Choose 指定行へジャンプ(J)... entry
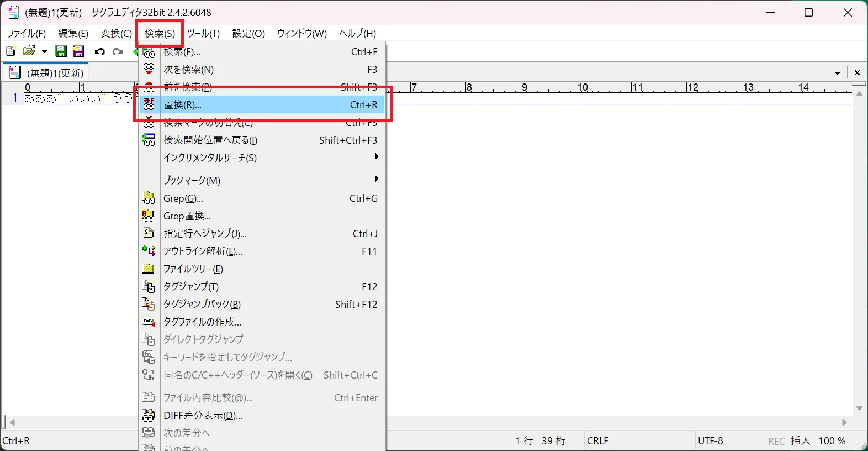The width and height of the screenshot is (868, 451). click(x=262, y=234)
